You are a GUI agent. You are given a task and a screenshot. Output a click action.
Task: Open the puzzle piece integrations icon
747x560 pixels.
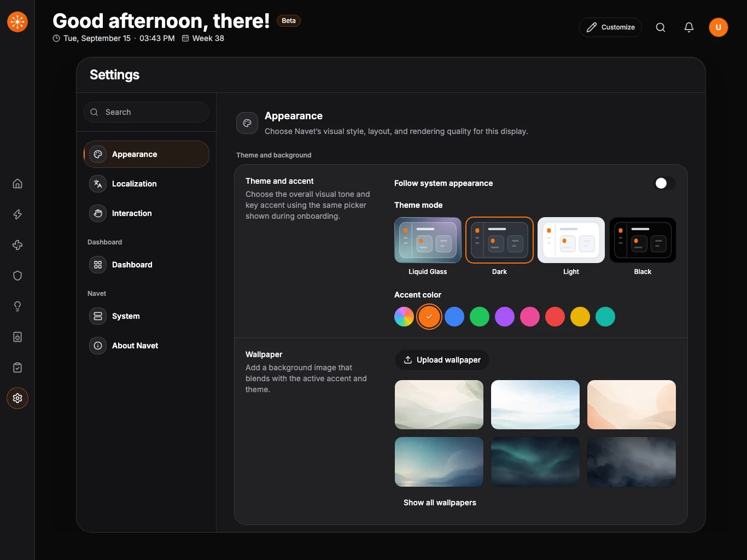point(17,245)
